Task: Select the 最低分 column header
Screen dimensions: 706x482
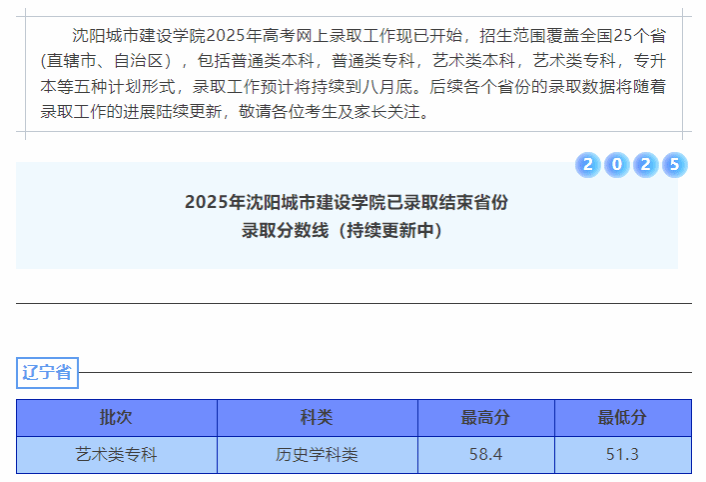Action: [623, 418]
